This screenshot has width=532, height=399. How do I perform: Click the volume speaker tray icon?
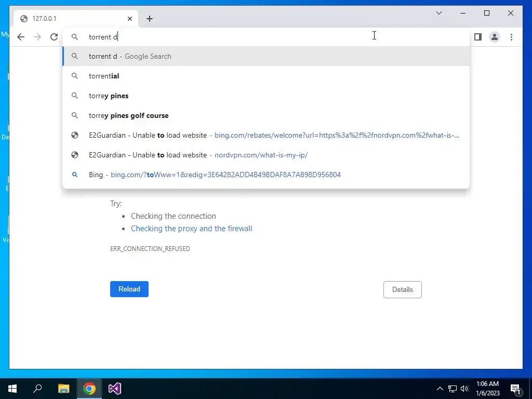pyautogui.click(x=464, y=389)
